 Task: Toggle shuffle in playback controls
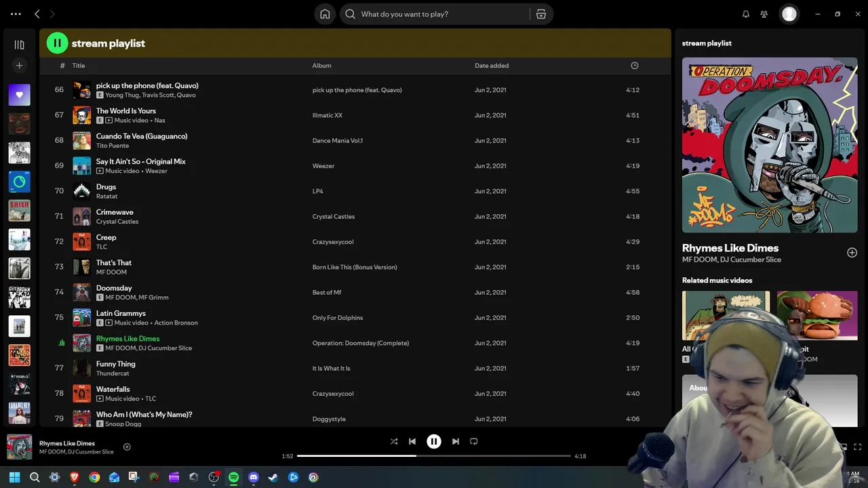[x=394, y=441]
